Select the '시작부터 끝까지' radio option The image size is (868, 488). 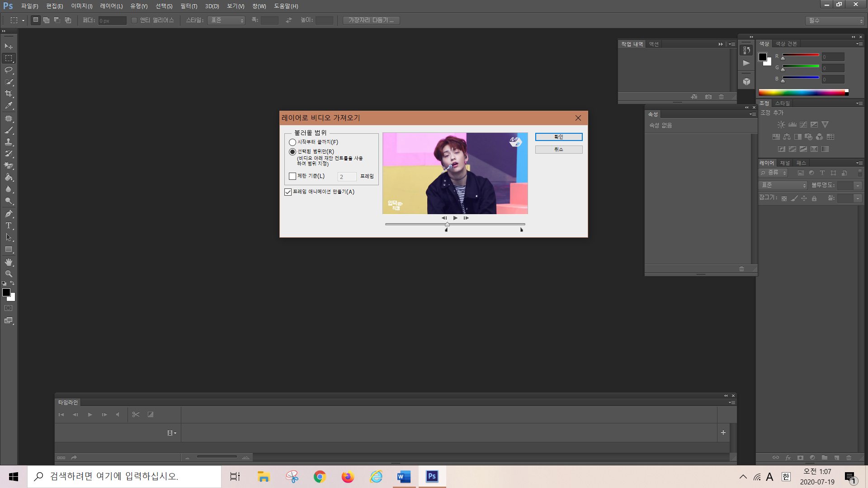(292, 142)
